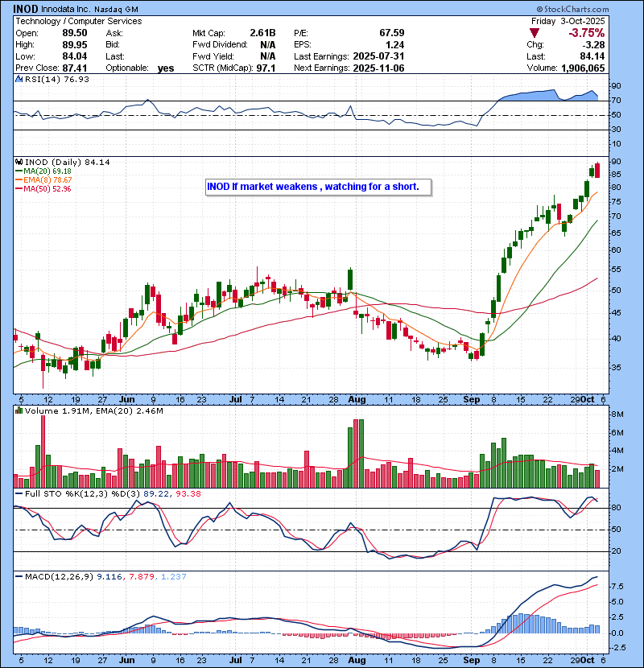Click the red down-triangle change indicator
644x668 pixels.
tap(534, 33)
